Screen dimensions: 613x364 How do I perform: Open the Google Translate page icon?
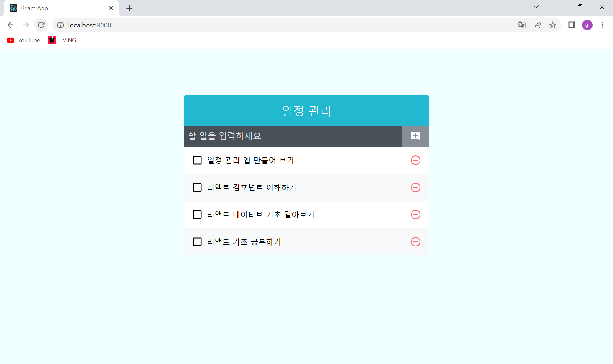tap(522, 25)
